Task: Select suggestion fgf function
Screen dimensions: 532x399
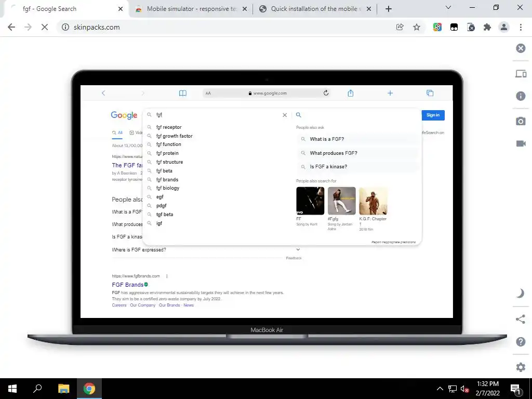Action: pos(168,144)
